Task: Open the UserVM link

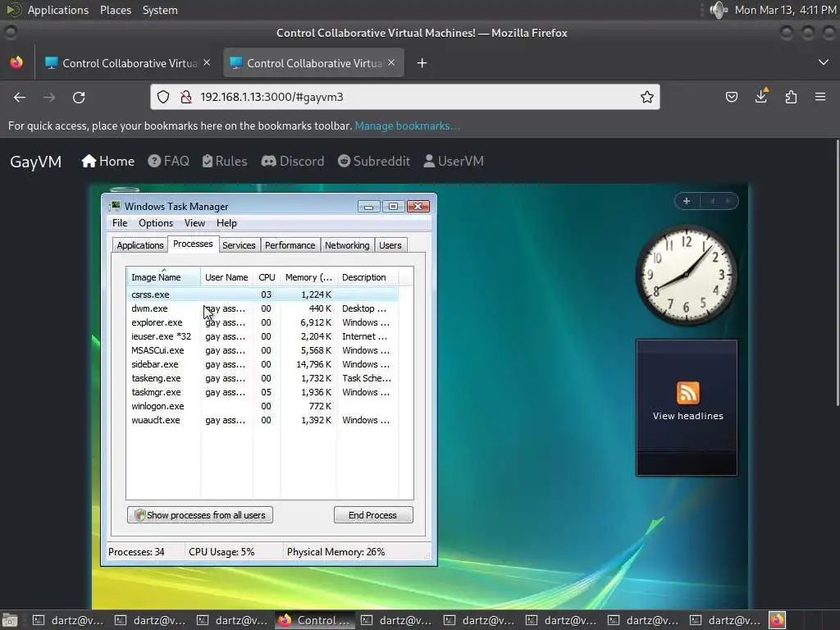Action: click(454, 162)
